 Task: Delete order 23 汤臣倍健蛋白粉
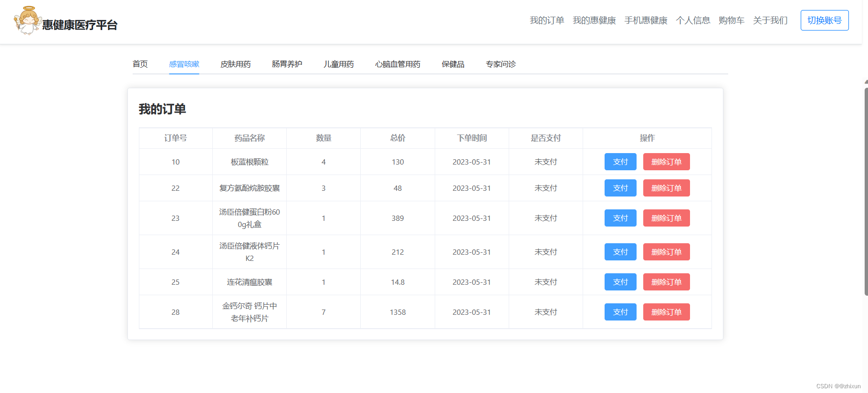pyautogui.click(x=667, y=218)
